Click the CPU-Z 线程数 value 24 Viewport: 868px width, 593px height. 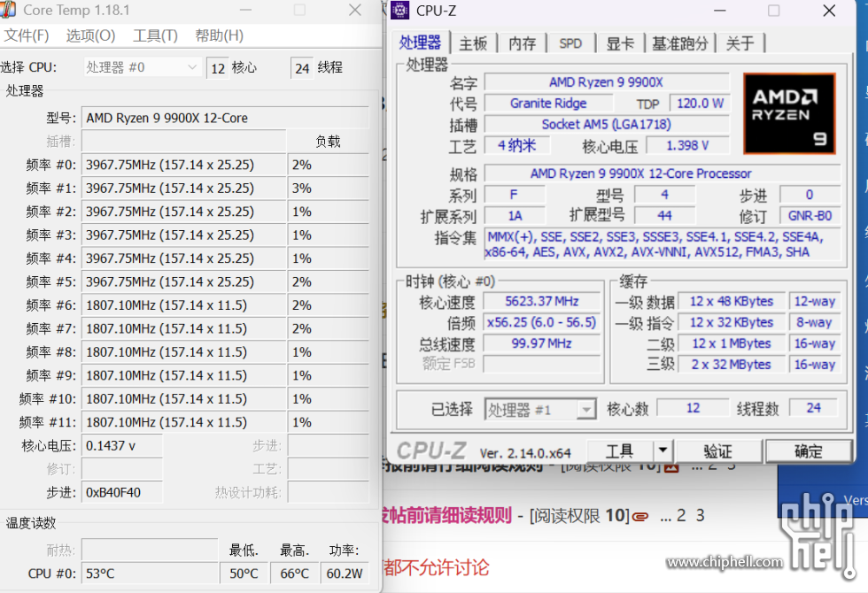(813, 408)
